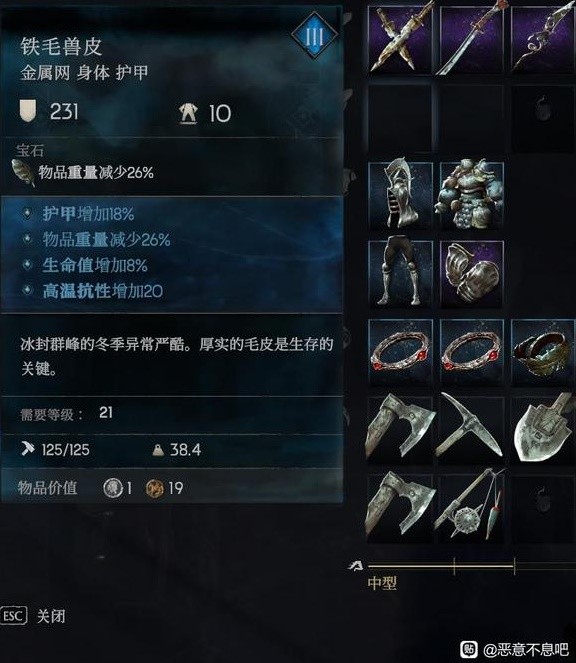Click the ornate staff weapon slot
576x663 pixels.
[543, 39]
